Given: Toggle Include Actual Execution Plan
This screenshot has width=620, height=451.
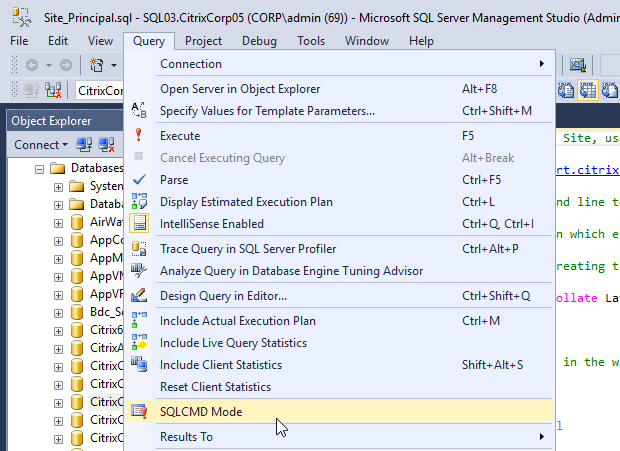Looking at the screenshot, I should [x=339, y=321].
